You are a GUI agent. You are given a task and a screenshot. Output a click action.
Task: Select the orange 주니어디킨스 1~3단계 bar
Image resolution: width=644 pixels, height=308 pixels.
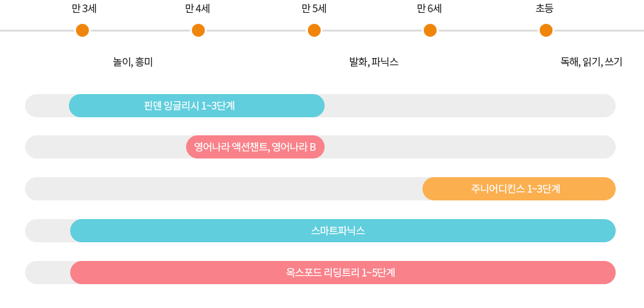pos(518,189)
